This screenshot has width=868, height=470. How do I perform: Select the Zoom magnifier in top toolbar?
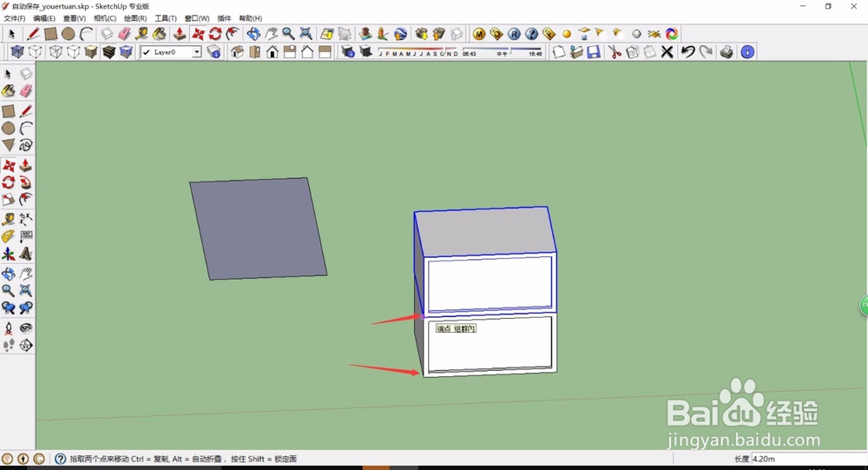click(288, 35)
